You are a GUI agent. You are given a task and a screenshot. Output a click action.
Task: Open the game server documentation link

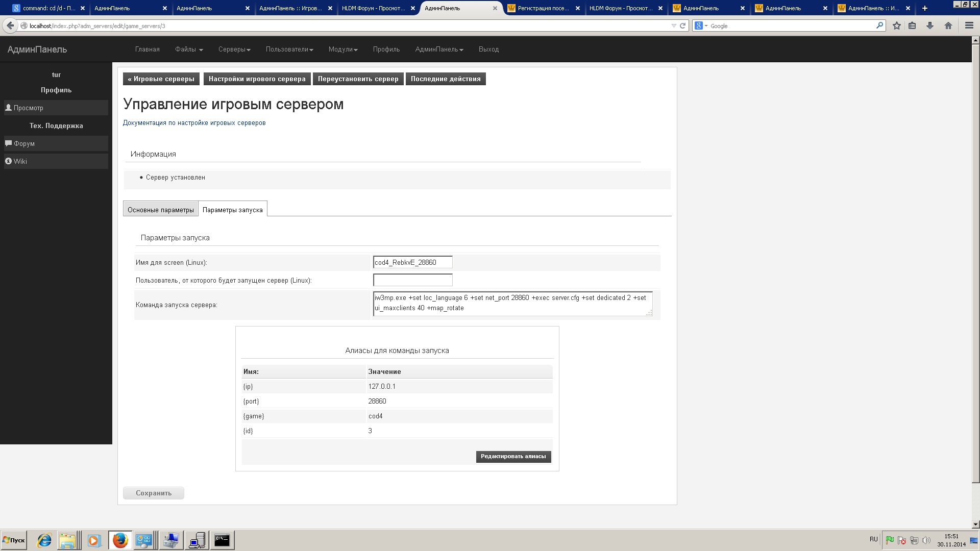click(x=194, y=123)
